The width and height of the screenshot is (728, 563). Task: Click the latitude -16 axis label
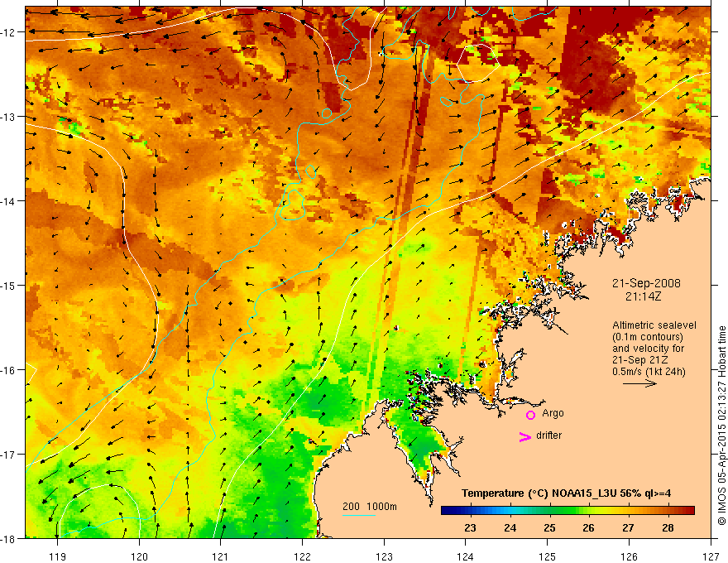[8, 370]
